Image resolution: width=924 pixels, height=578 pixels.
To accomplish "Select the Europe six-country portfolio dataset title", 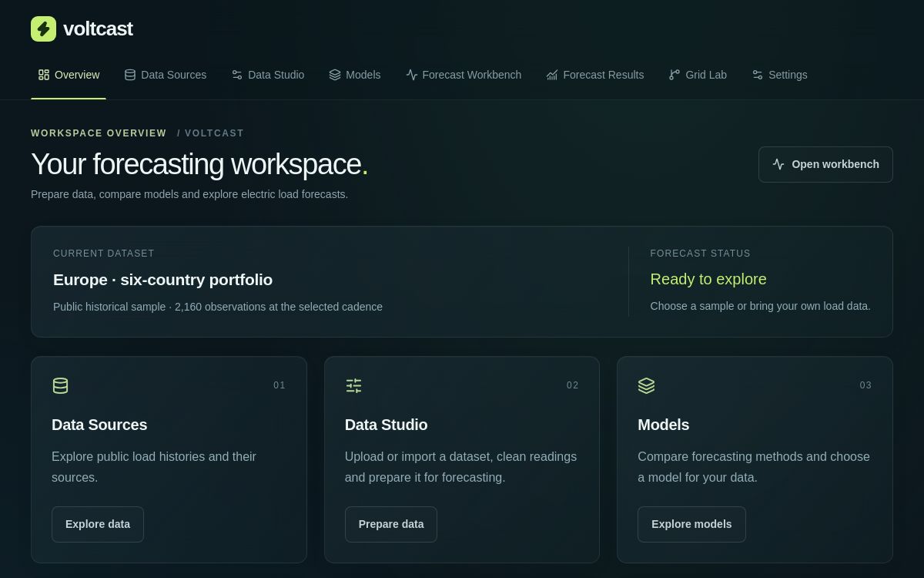I will pos(162,280).
